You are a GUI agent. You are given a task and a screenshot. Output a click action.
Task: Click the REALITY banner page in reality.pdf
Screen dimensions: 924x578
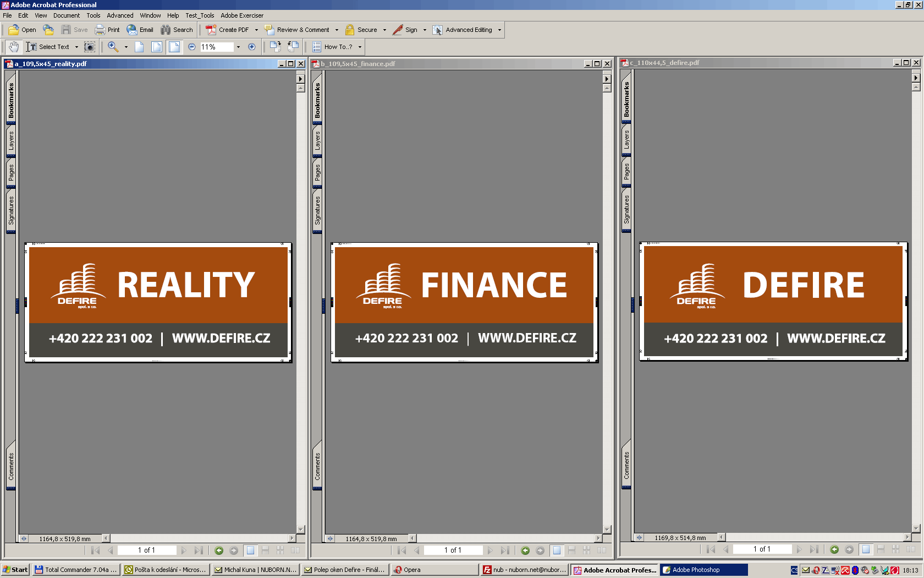tap(158, 302)
